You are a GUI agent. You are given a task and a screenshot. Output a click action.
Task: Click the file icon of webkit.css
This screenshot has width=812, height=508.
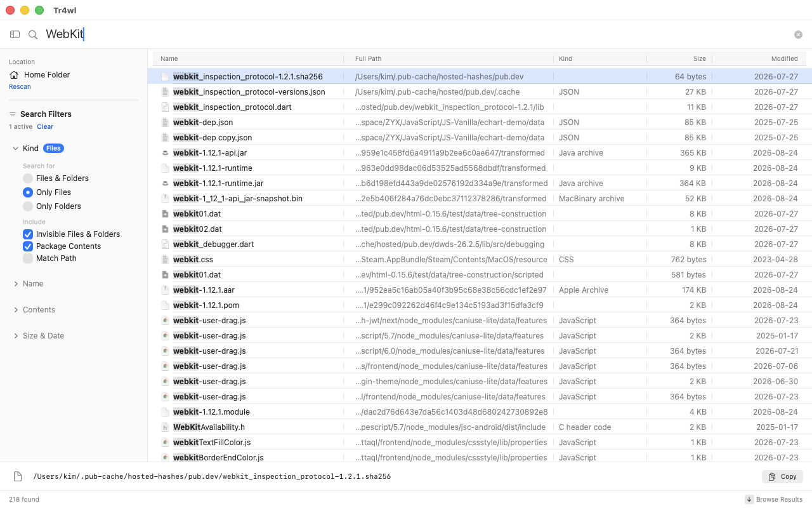pyautogui.click(x=165, y=260)
